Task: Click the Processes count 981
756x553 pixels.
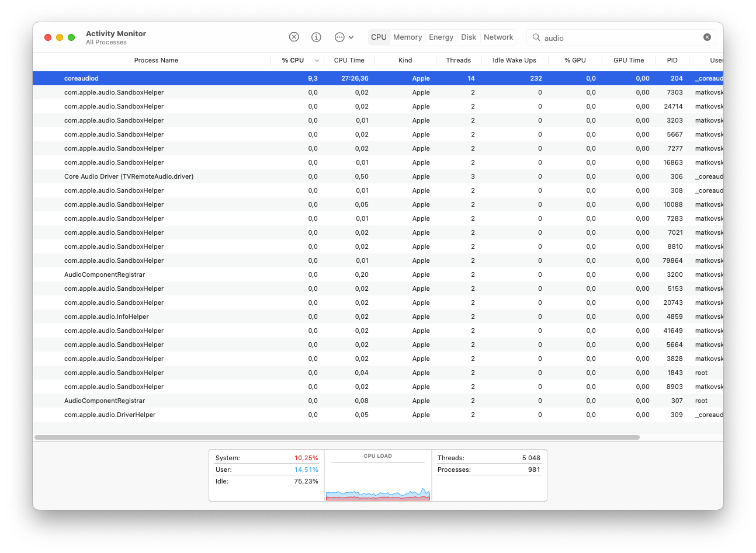Action: pos(534,469)
